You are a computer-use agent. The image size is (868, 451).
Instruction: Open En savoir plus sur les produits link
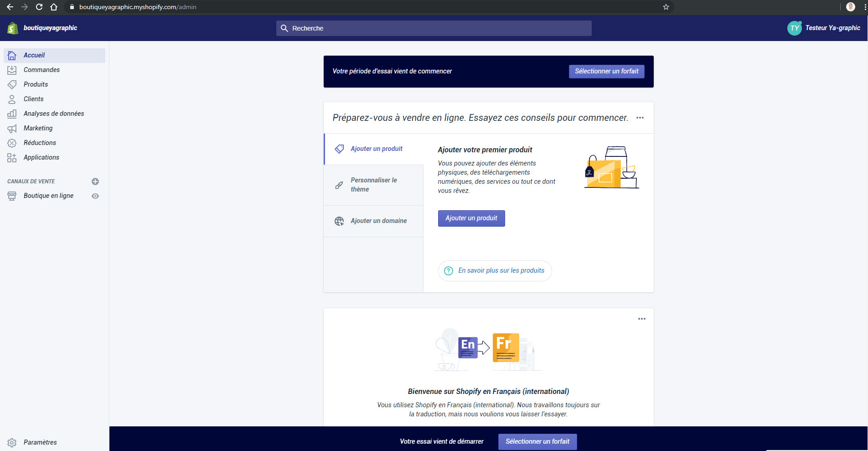click(x=501, y=270)
